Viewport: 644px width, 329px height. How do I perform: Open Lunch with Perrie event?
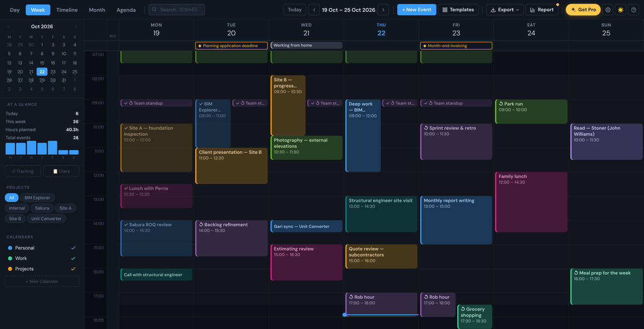[x=156, y=196]
